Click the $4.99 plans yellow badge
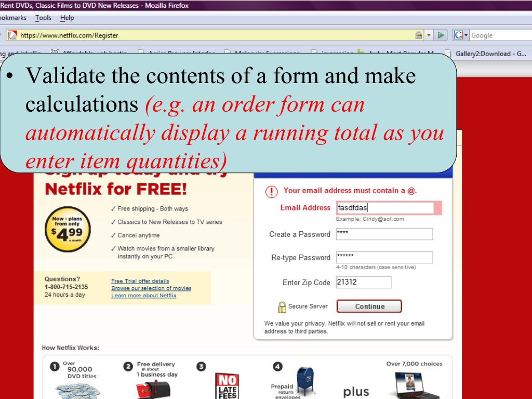 pos(68,229)
